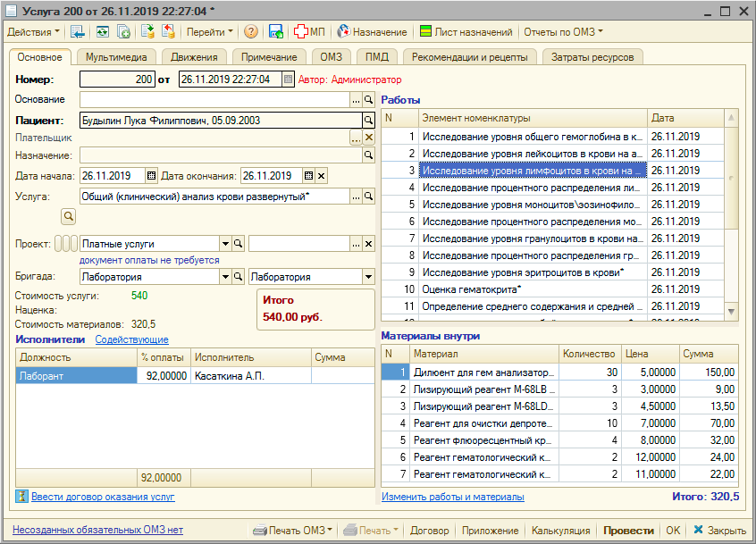Viewport: 756px width, 544px height.
Task: Open calendar picker for Дата начала
Action: tap(151, 176)
